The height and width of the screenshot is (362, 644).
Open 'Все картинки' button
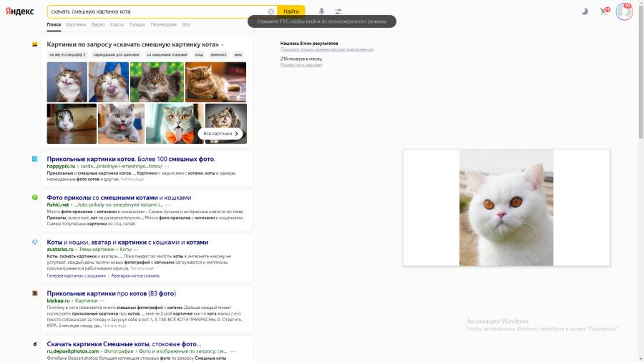point(220,133)
